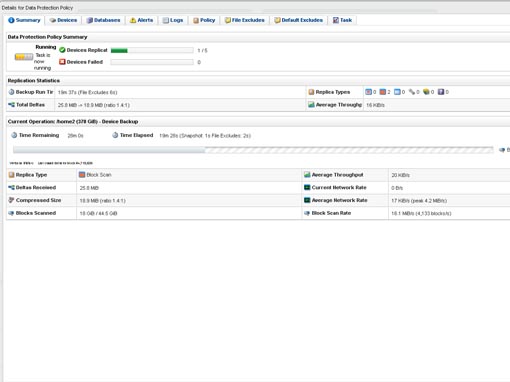Screen dimensions: 510x382
Task: Click the '16 KiB/s' throughput value
Action: [x=375, y=105]
